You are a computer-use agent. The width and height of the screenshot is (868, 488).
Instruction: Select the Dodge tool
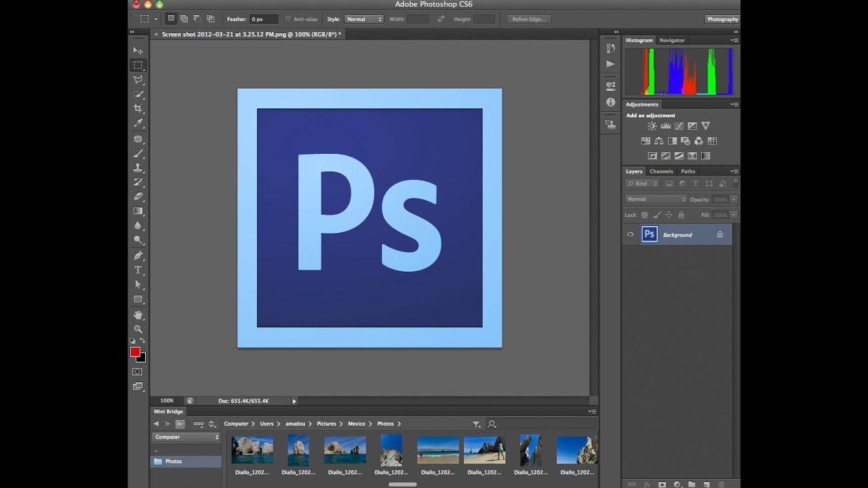pyautogui.click(x=138, y=239)
